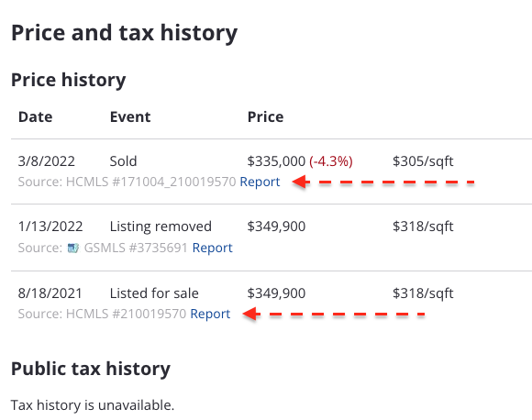Click the Report link beside GSMLS #3735691

point(212,248)
